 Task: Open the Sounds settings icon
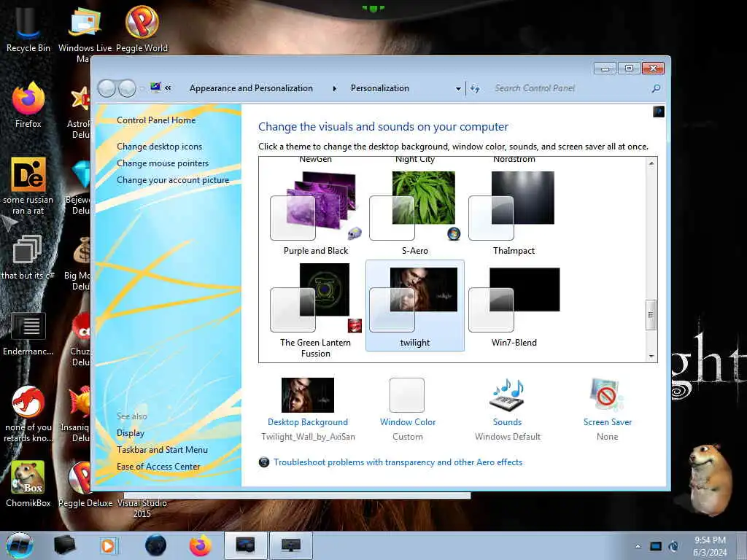tap(508, 394)
